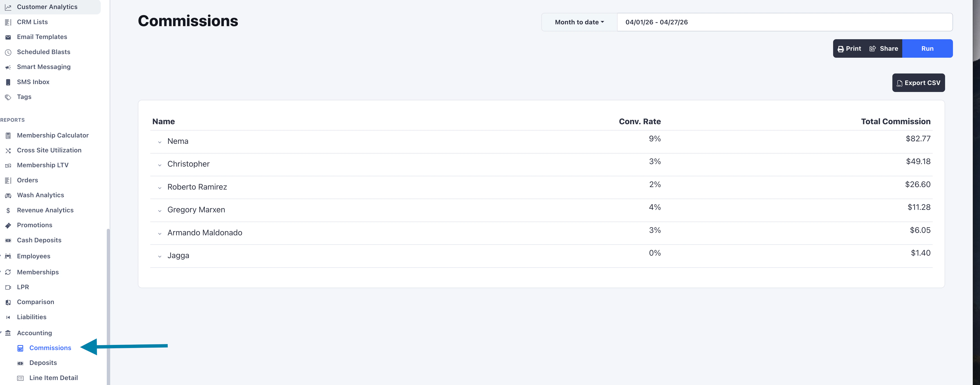The image size is (980, 385).
Task: Click the SMS Inbox phone icon
Action: point(8,82)
